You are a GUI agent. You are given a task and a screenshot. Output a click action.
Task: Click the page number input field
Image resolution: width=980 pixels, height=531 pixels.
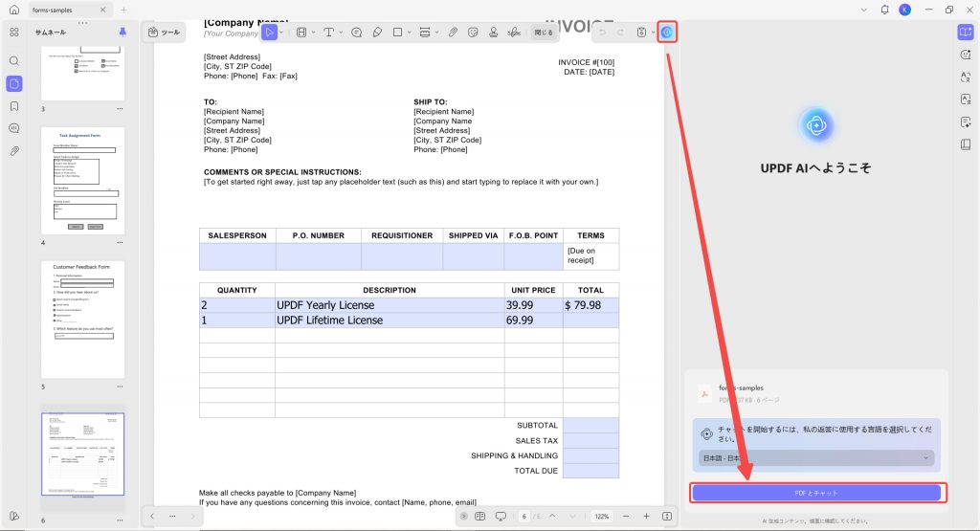point(523,516)
